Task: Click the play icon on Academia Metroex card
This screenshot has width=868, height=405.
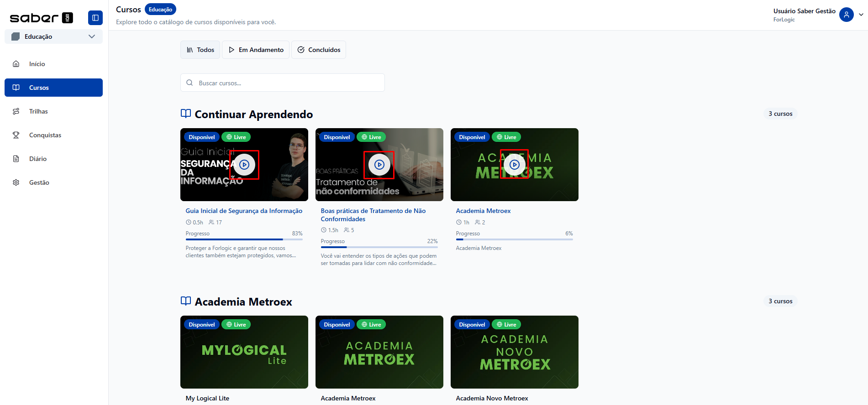Action: tap(514, 165)
